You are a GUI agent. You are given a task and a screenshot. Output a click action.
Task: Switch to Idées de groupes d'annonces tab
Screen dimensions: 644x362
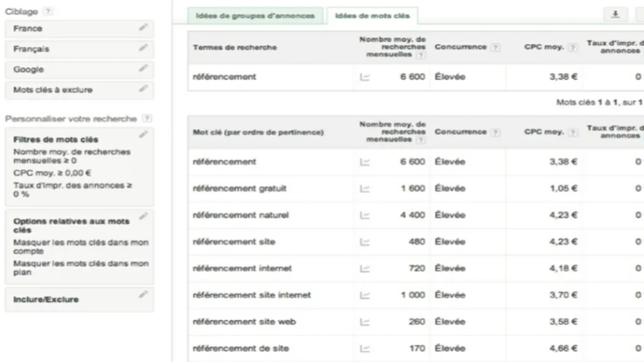click(x=255, y=16)
